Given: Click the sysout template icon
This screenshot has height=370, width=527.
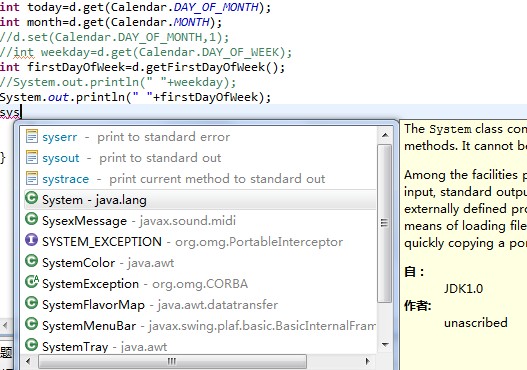Looking at the screenshot, I should pyautogui.click(x=32, y=157).
